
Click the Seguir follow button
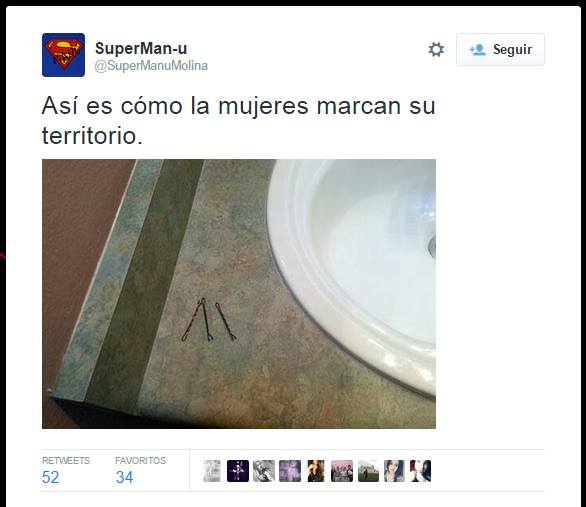[x=500, y=49]
